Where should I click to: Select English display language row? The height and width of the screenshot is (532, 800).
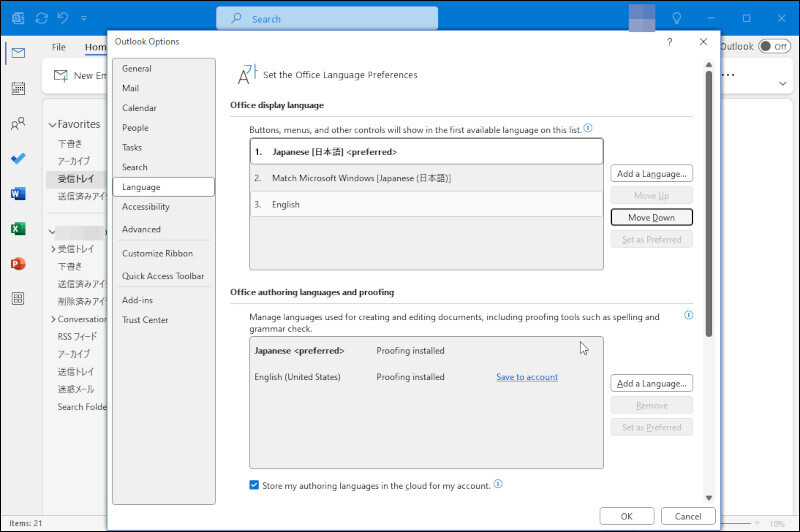(x=427, y=205)
